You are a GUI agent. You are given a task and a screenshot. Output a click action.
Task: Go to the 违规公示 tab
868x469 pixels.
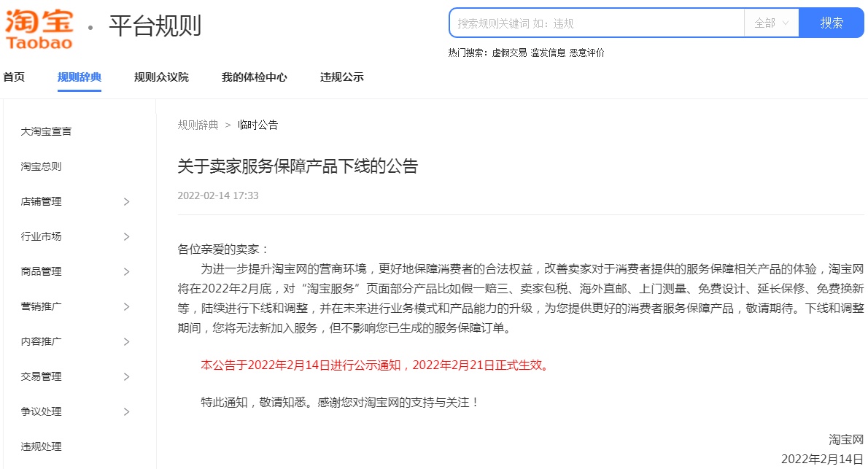341,77
